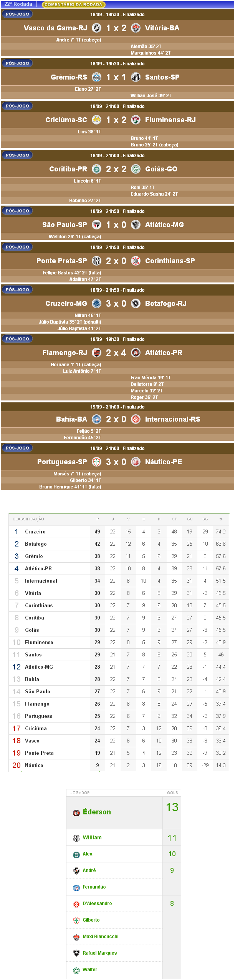The height and width of the screenshot is (980, 235).
Task: Select Náutico in the standings table
Action: 34,766
